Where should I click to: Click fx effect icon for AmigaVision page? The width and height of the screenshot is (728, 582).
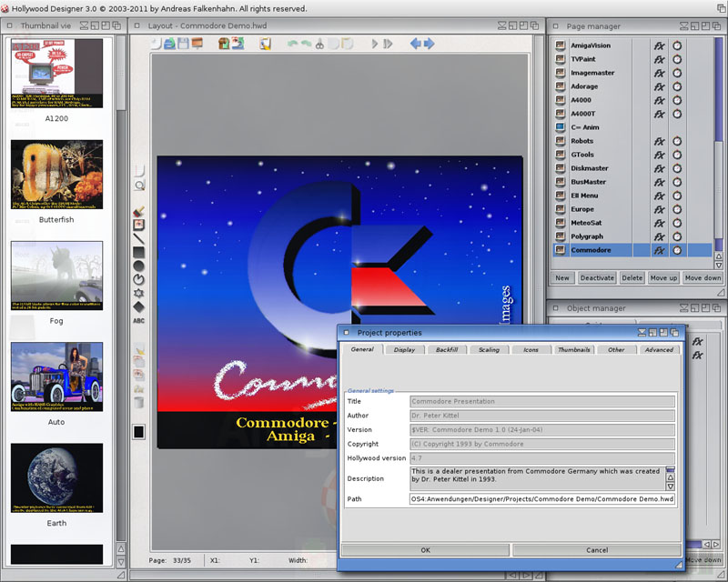(x=659, y=46)
